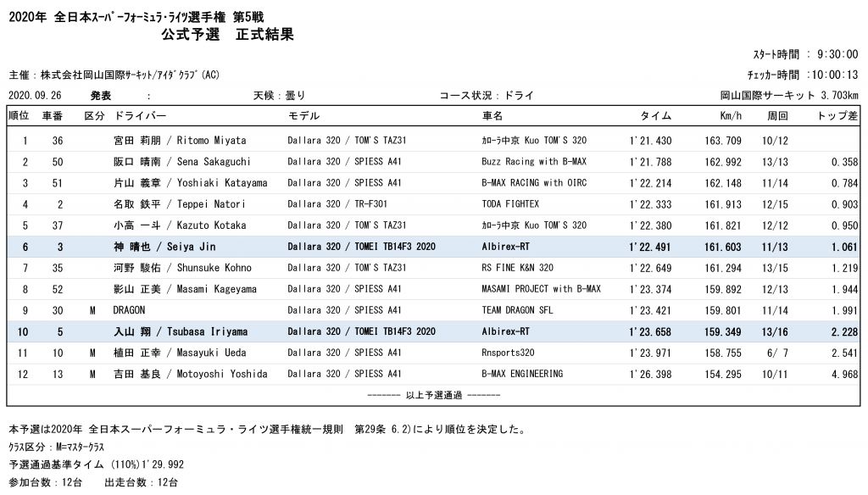This screenshot has width=868, height=495.
Task: Select car number 13
Action: (58, 375)
